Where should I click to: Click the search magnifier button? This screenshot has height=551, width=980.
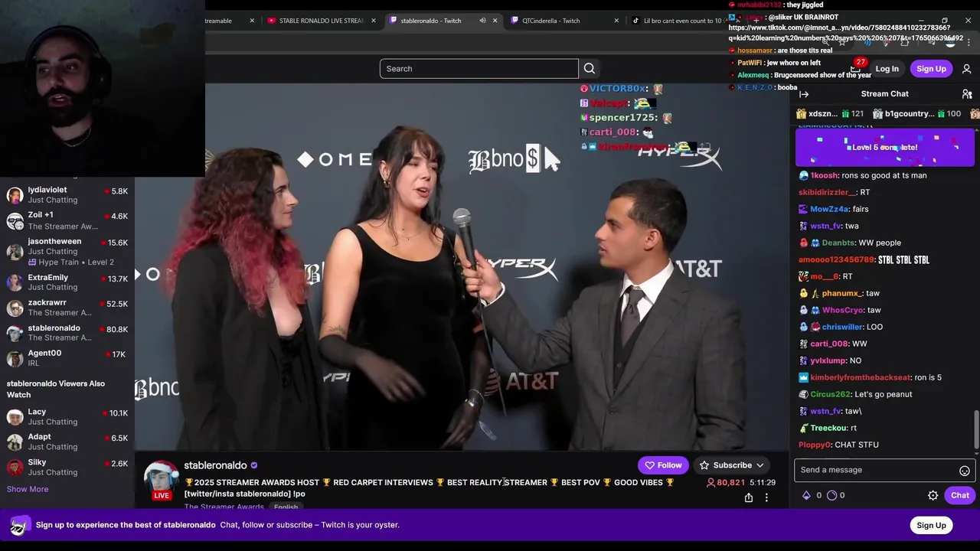point(590,69)
